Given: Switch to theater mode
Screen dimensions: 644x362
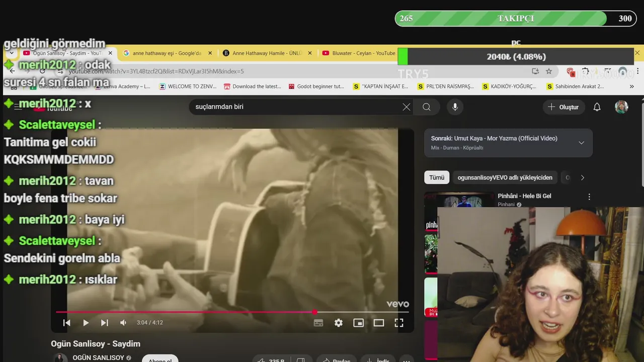Looking at the screenshot, I should coord(379,323).
